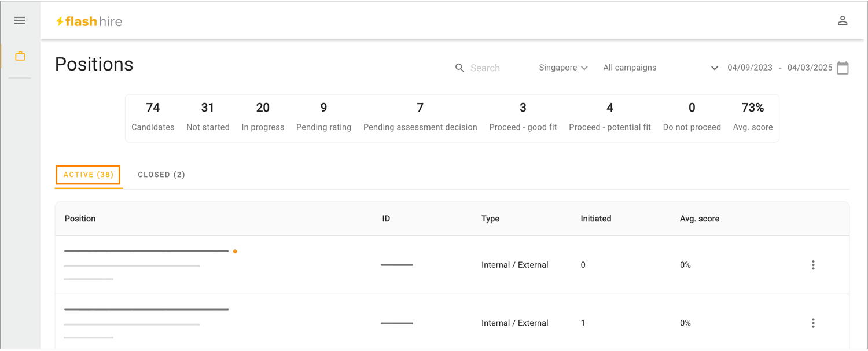This screenshot has height=351, width=868.
Task: Click the end date 04/03/2025
Action: click(810, 68)
